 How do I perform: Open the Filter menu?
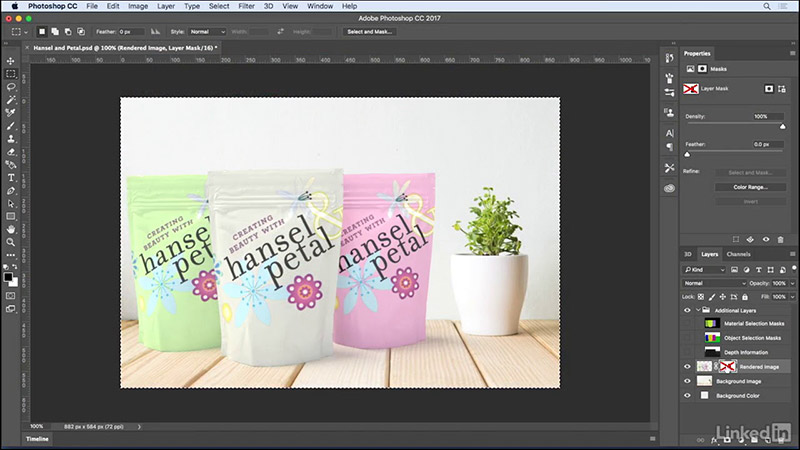coord(246,6)
